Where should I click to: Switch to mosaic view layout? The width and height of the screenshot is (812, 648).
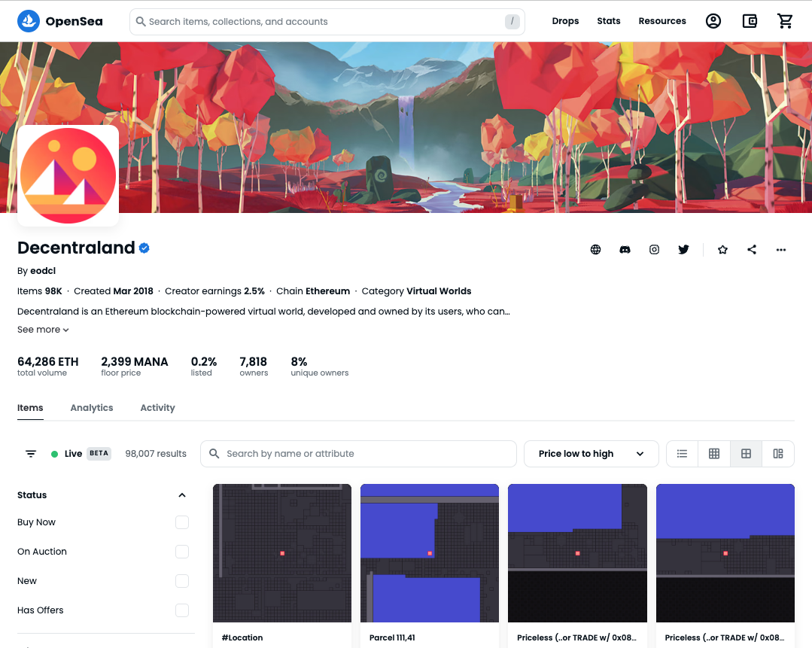778,454
